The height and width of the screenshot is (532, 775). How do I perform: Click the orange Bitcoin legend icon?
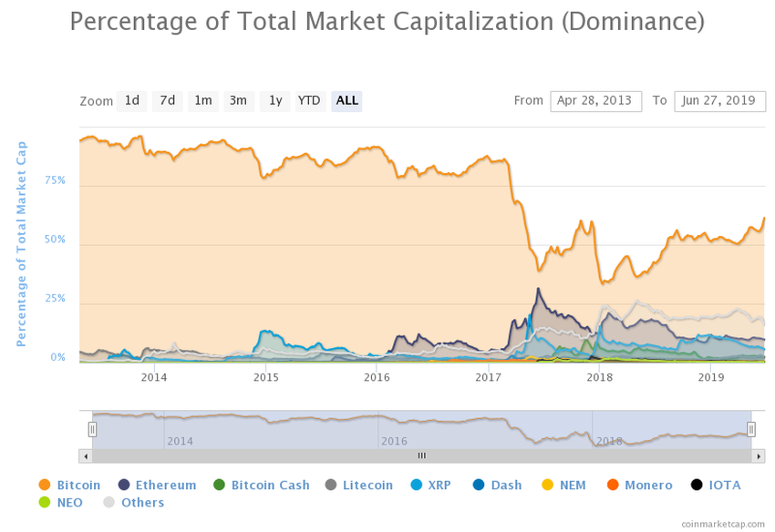pyautogui.click(x=45, y=485)
